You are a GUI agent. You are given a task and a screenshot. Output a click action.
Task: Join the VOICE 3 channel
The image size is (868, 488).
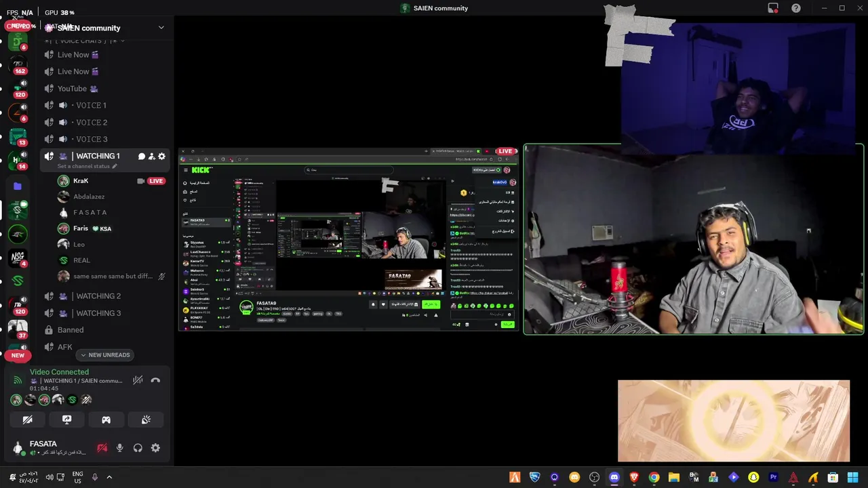tap(104, 139)
